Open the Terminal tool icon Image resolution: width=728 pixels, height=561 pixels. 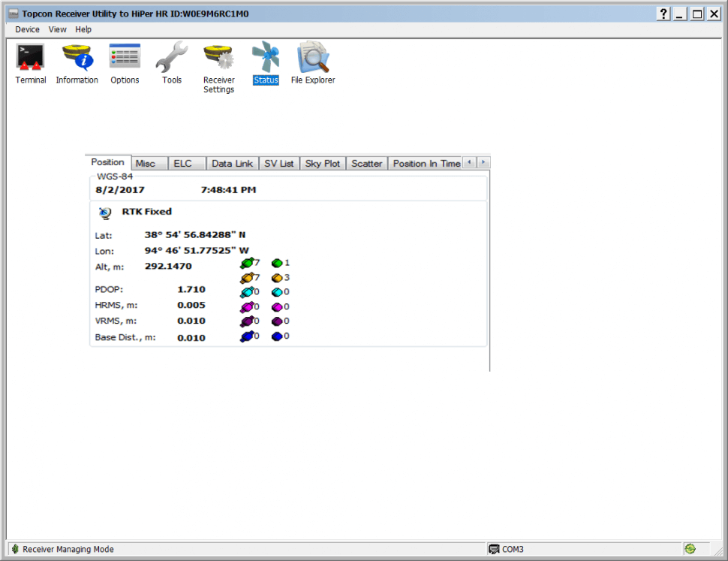pyautogui.click(x=31, y=56)
